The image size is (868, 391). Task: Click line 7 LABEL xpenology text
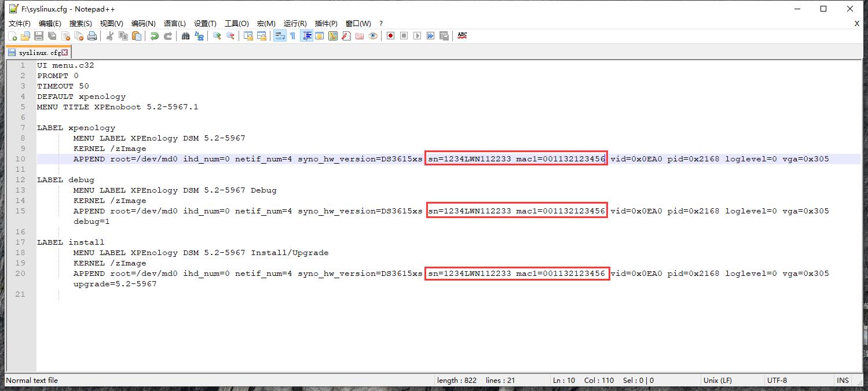(76, 128)
